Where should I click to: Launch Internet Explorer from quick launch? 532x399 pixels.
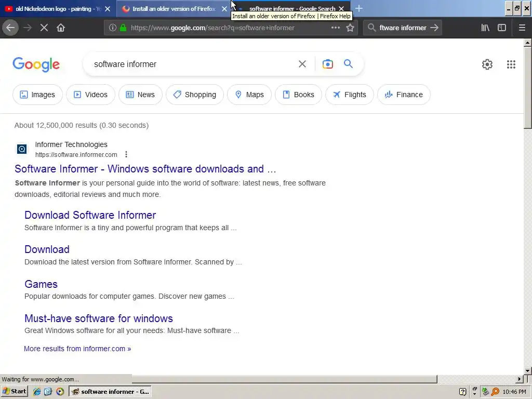[x=37, y=392]
